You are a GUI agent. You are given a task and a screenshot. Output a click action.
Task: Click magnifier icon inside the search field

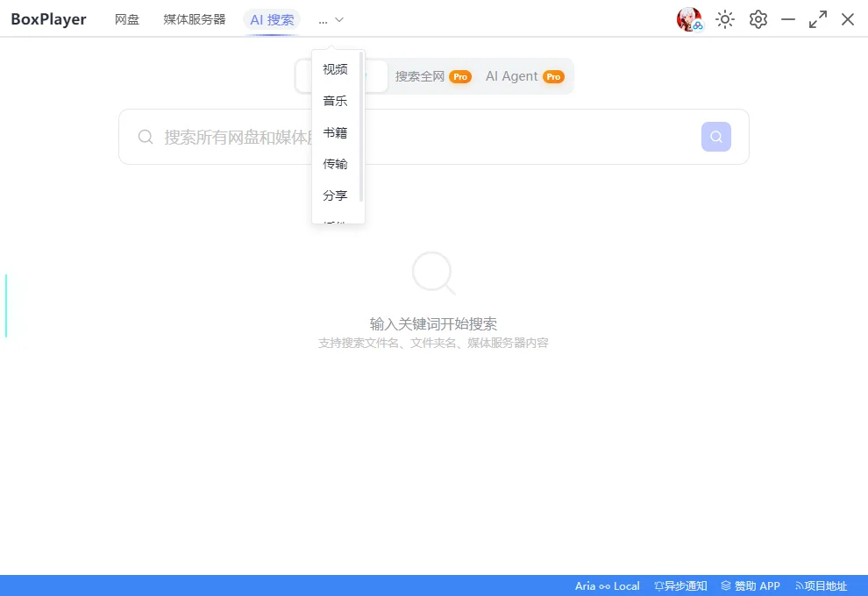(x=146, y=137)
